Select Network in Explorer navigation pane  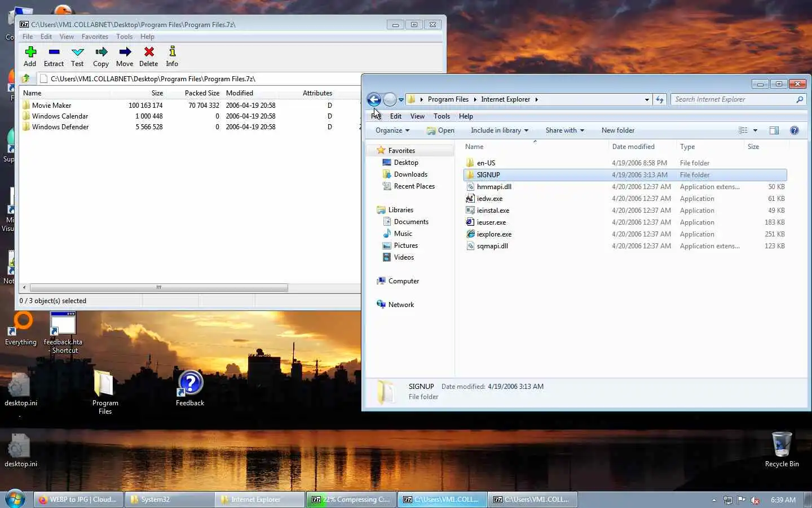pos(401,305)
